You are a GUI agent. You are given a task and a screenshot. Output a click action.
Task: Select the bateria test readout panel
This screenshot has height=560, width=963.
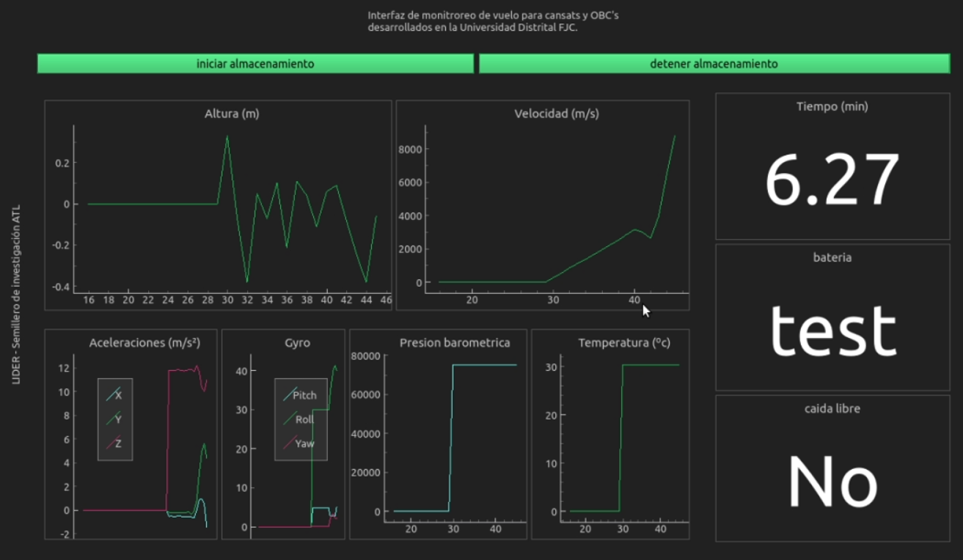(832, 317)
